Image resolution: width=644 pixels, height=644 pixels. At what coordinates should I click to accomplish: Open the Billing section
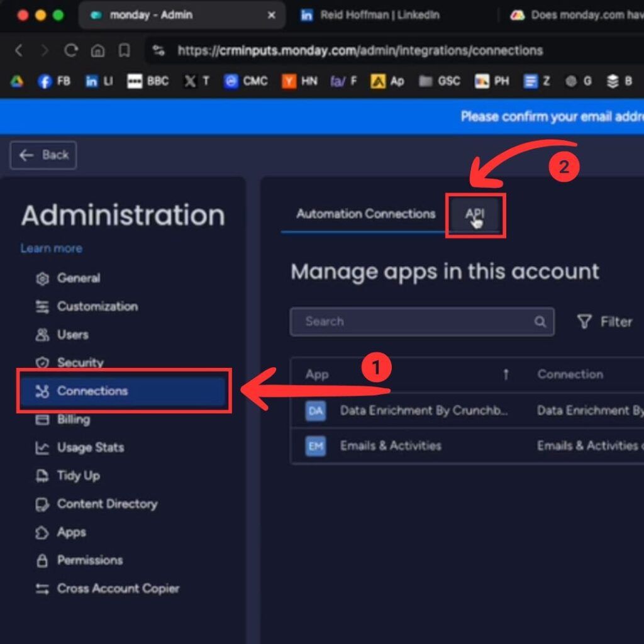(62, 419)
